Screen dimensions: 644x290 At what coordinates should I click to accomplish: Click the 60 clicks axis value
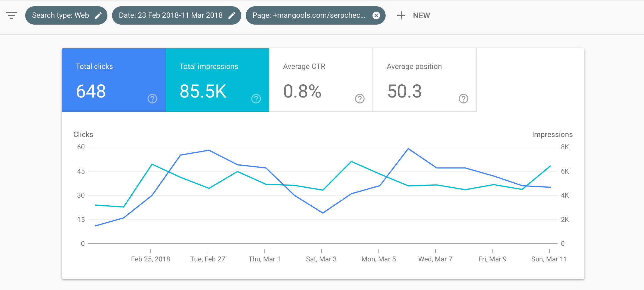click(x=81, y=147)
